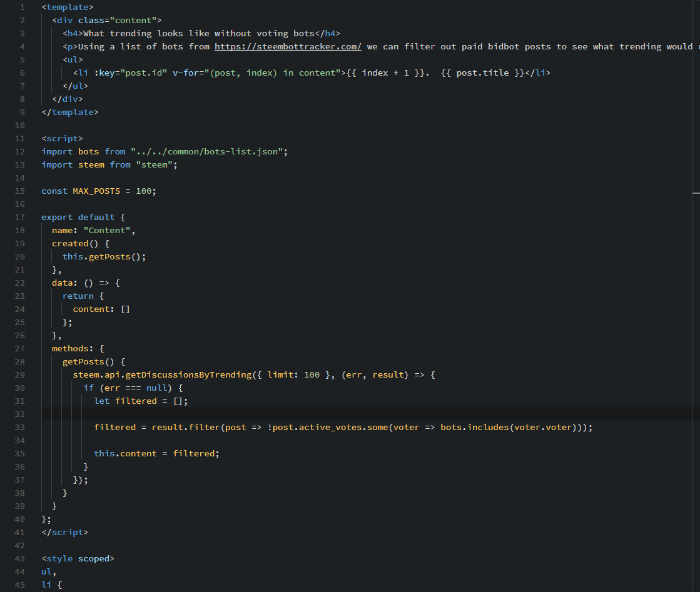Click the err === null condition

click(x=136, y=388)
